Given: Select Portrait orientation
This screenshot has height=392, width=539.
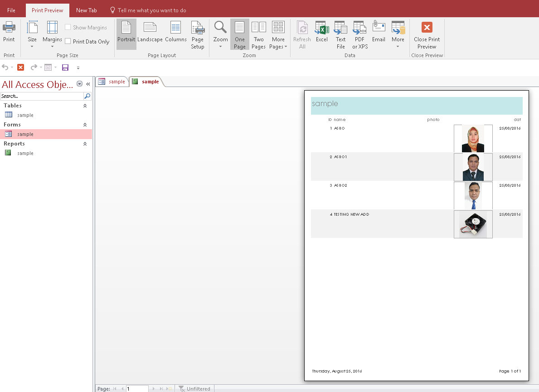Looking at the screenshot, I should pyautogui.click(x=126, y=34).
